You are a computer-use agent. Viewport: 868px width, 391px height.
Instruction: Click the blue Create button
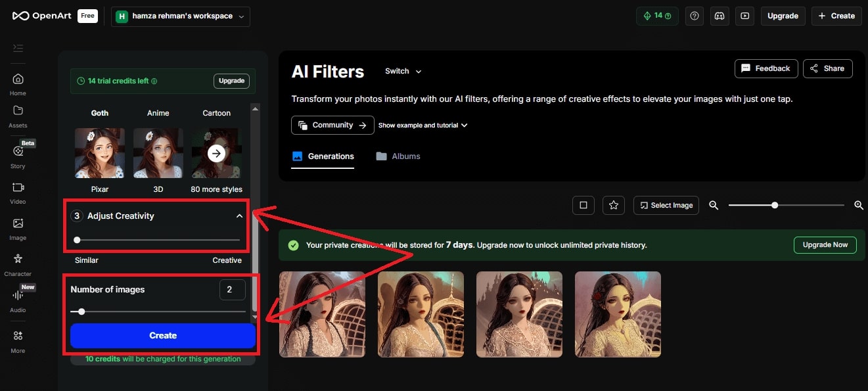click(x=162, y=335)
